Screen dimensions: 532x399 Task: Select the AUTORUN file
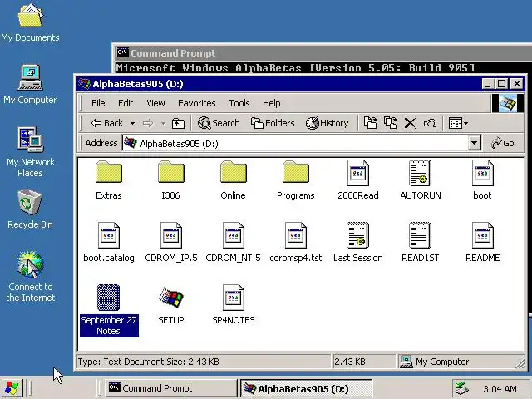[421, 180]
